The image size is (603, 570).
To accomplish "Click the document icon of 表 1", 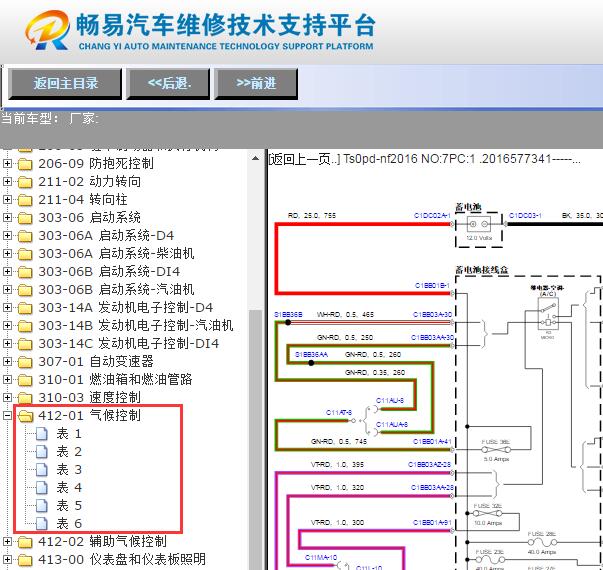I will coord(42,434).
